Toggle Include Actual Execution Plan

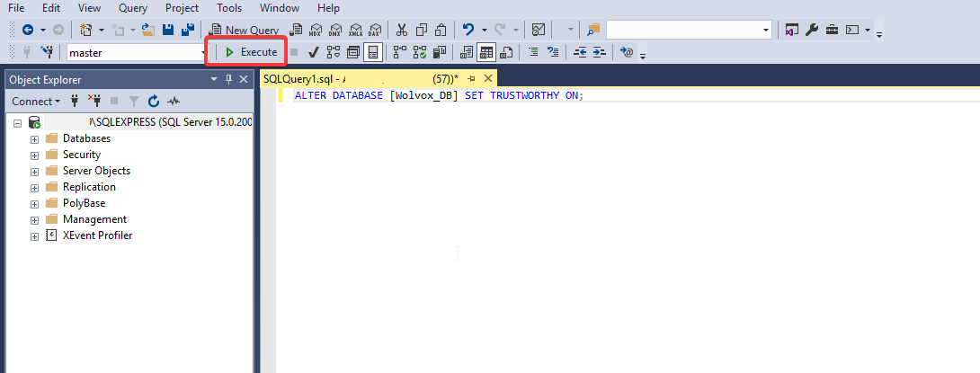pyautogui.click(x=400, y=52)
